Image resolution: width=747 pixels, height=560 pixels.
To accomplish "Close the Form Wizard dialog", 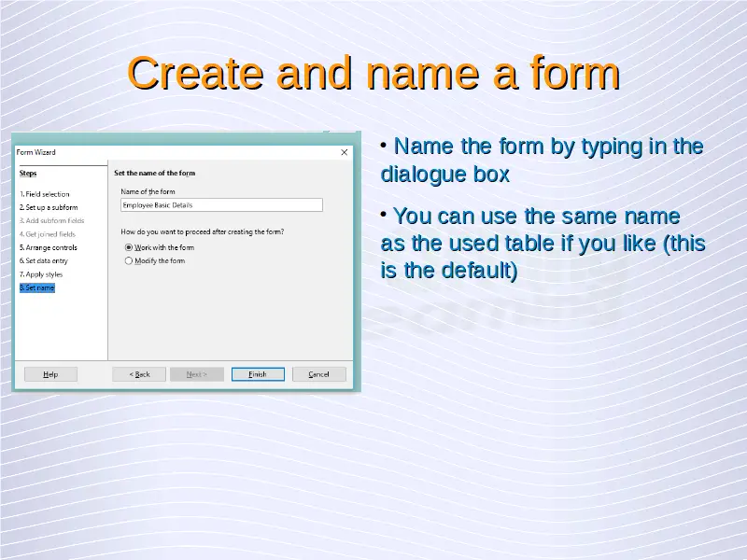I will [345, 152].
